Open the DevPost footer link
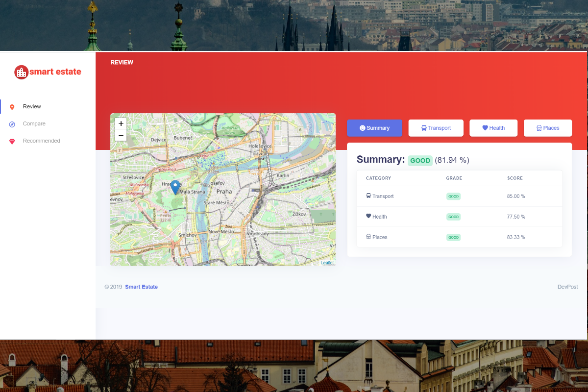 click(567, 287)
